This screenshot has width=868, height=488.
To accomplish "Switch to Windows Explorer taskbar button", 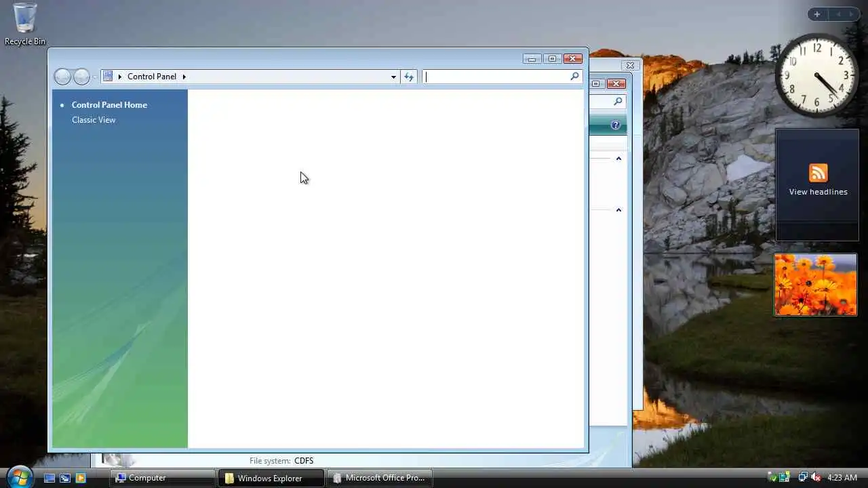I will point(271,478).
